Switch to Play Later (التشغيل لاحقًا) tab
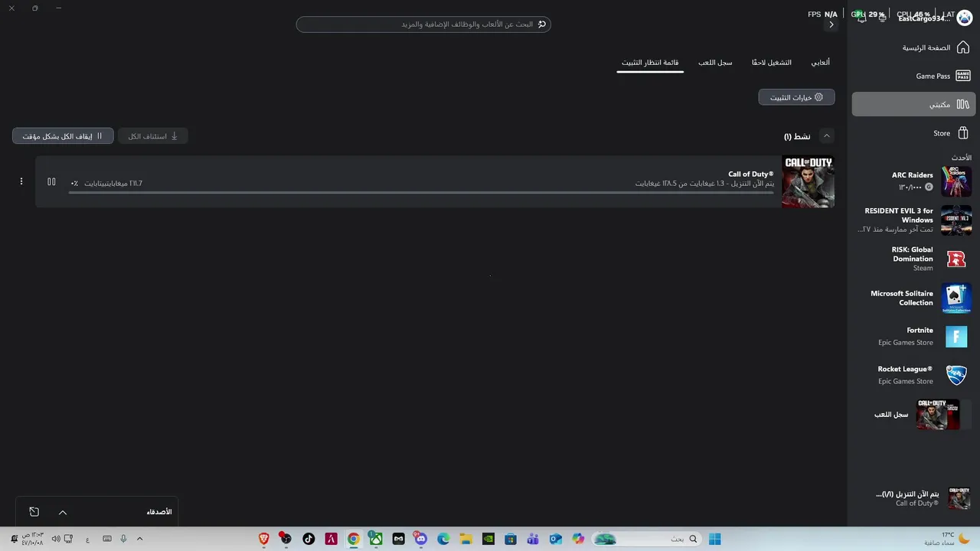The width and height of the screenshot is (980, 551). (x=771, y=62)
